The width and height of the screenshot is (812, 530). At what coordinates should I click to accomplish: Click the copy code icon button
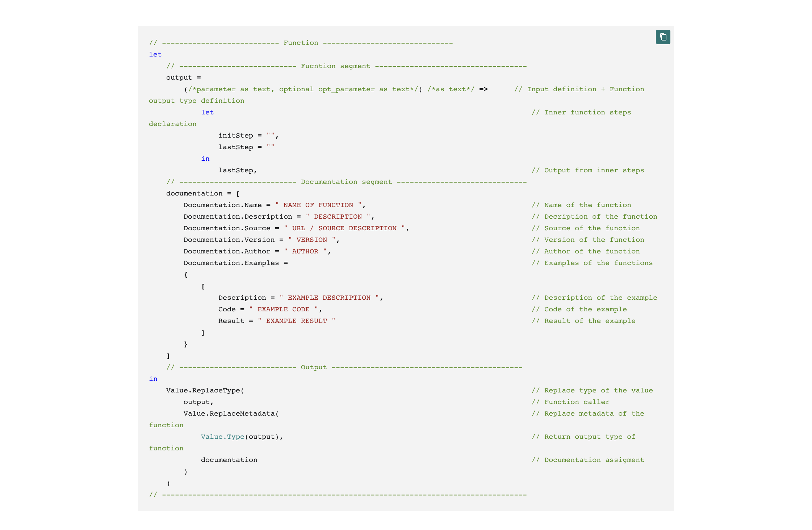click(663, 37)
